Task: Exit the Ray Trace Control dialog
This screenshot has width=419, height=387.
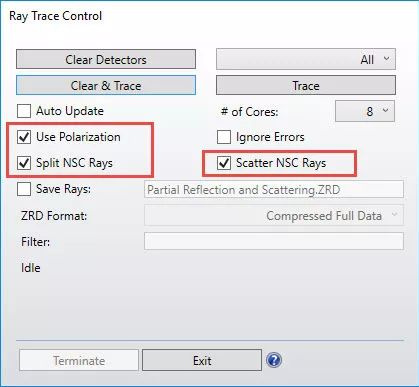Action: 202,360
